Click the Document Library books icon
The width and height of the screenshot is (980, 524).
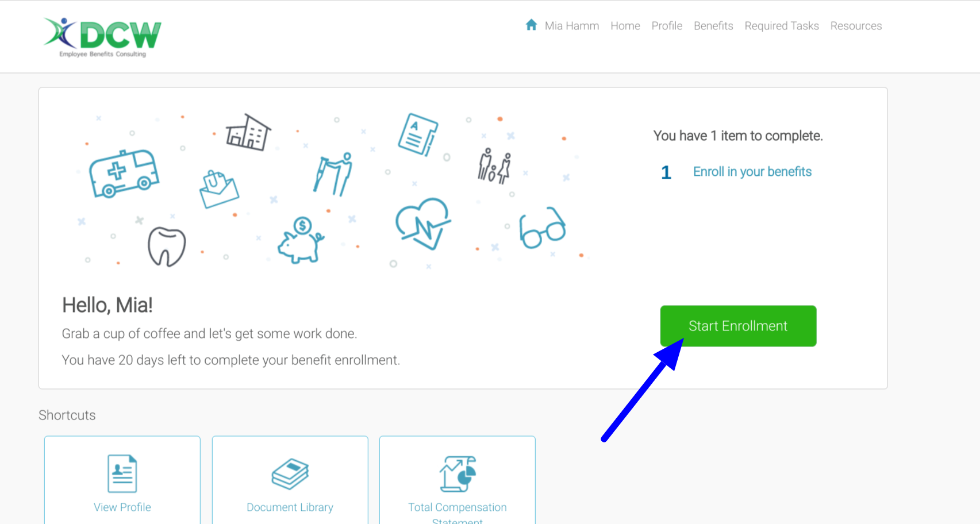coord(290,474)
